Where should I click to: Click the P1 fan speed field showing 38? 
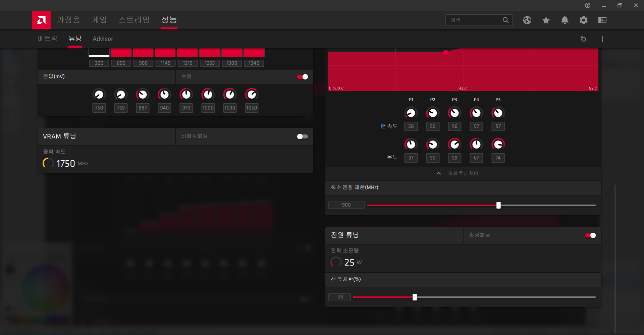tap(411, 126)
